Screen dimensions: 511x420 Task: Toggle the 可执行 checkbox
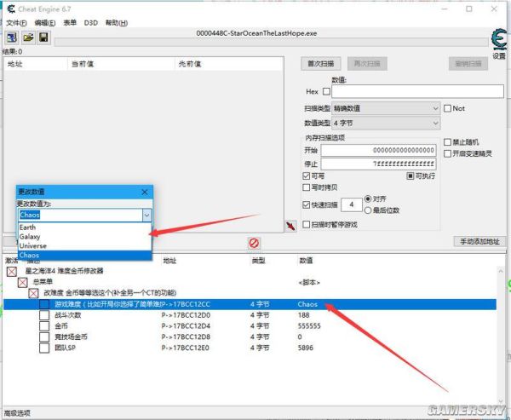[x=410, y=176]
